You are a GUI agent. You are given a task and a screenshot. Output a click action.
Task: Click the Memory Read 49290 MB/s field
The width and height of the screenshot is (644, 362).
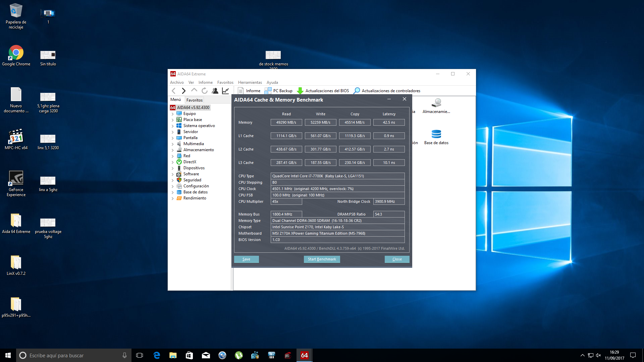pos(286,122)
